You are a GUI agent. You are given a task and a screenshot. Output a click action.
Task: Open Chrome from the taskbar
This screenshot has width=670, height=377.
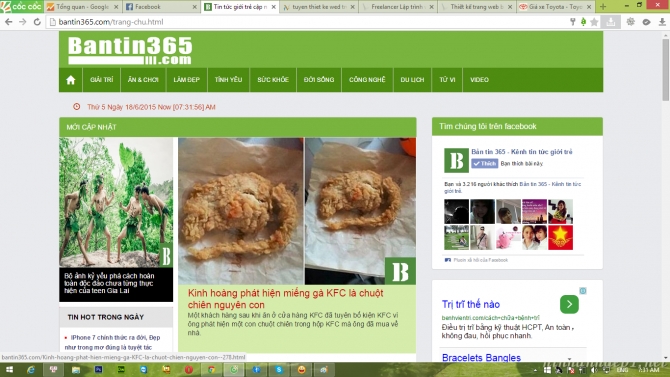tap(212, 370)
